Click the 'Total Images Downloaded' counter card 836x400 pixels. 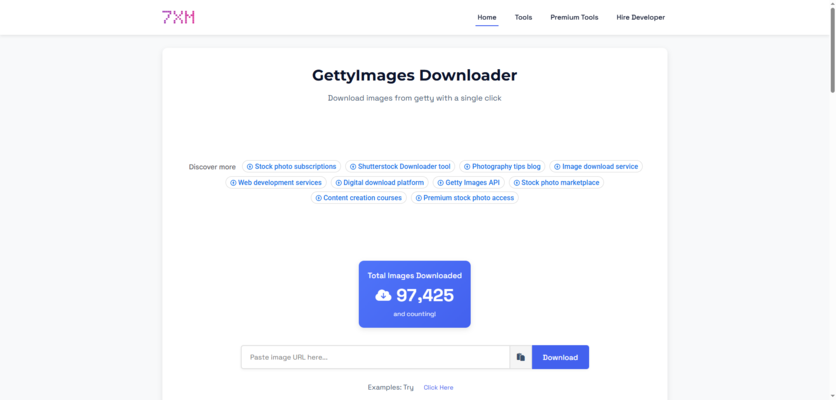pos(415,294)
